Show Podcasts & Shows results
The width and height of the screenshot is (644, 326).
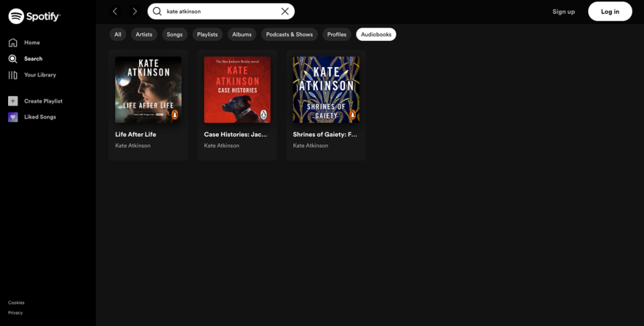coord(289,34)
